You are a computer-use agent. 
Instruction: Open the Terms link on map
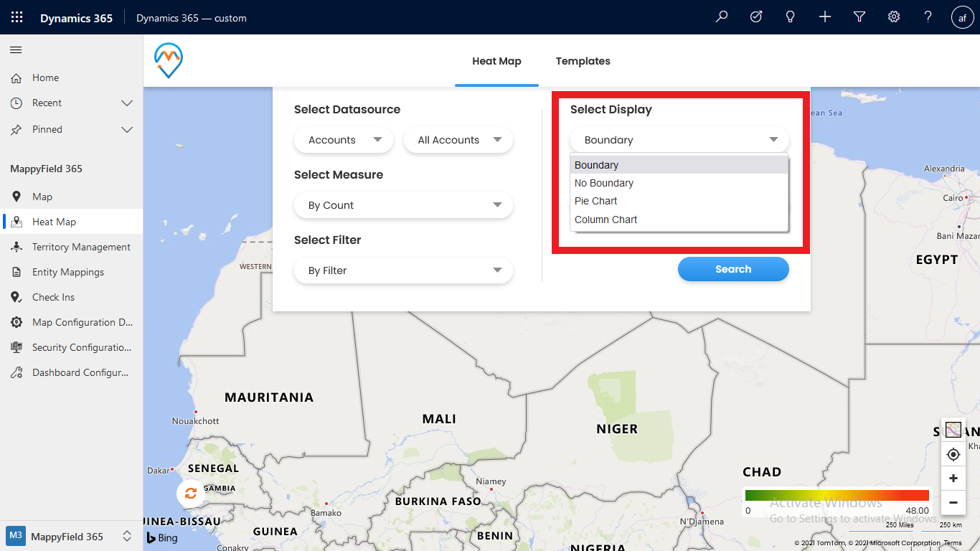click(953, 543)
